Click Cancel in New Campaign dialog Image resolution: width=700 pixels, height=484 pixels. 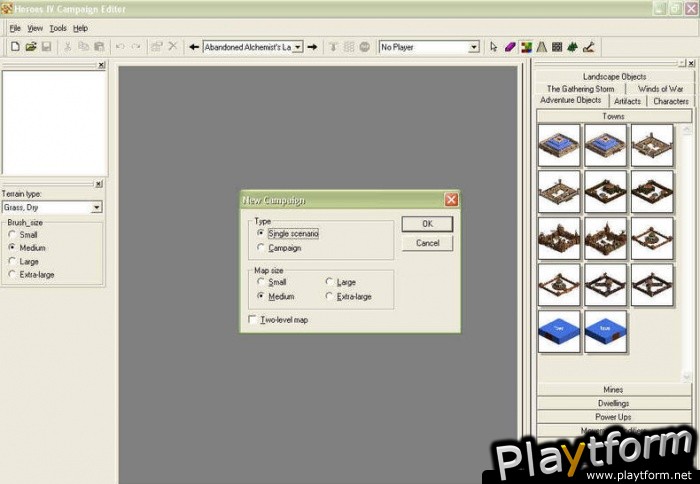click(x=427, y=243)
